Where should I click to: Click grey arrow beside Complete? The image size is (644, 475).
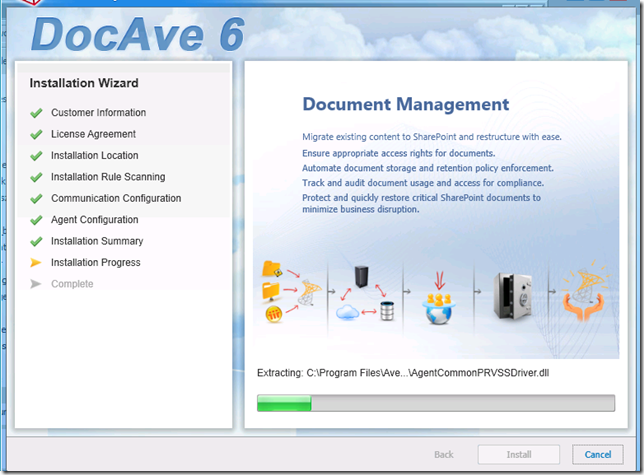pos(36,284)
